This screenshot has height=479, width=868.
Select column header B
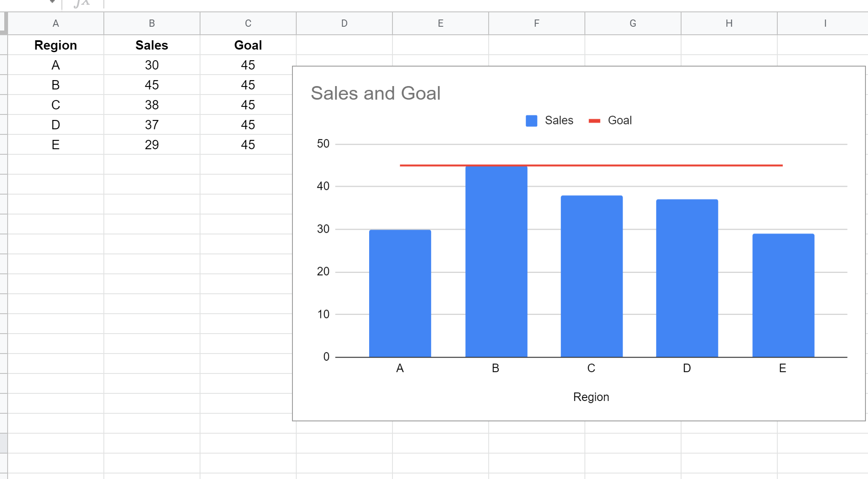pyautogui.click(x=151, y=23)
